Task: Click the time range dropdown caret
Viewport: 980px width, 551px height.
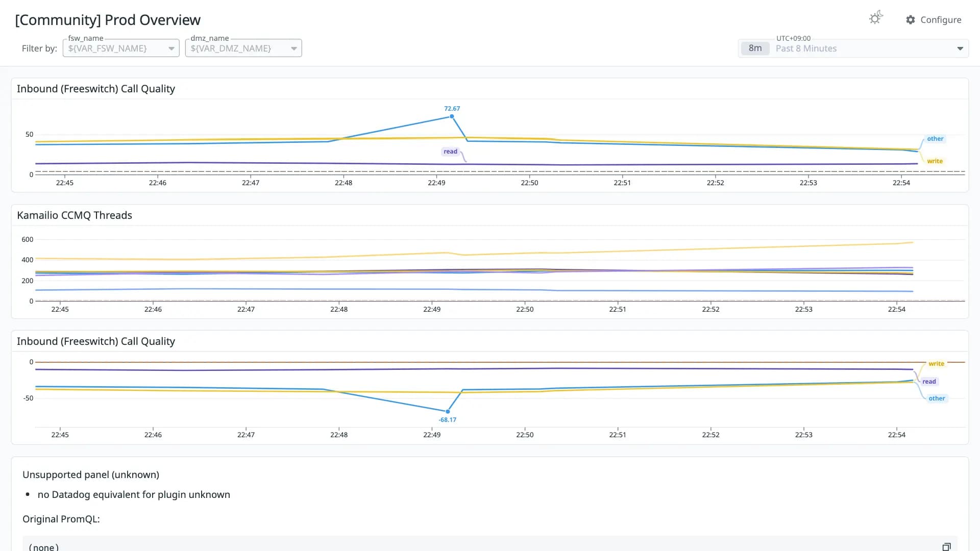Action: pyautogui.click(x=960, y=48)
